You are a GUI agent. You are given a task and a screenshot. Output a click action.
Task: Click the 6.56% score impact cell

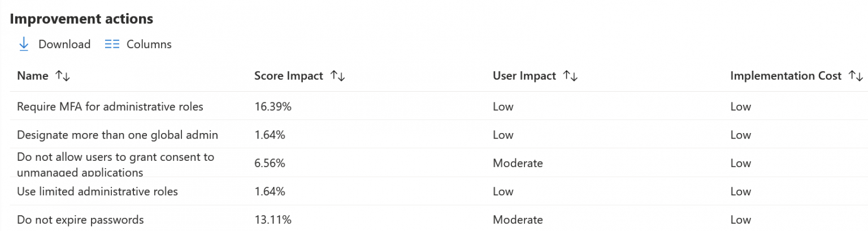coord(270,163)
